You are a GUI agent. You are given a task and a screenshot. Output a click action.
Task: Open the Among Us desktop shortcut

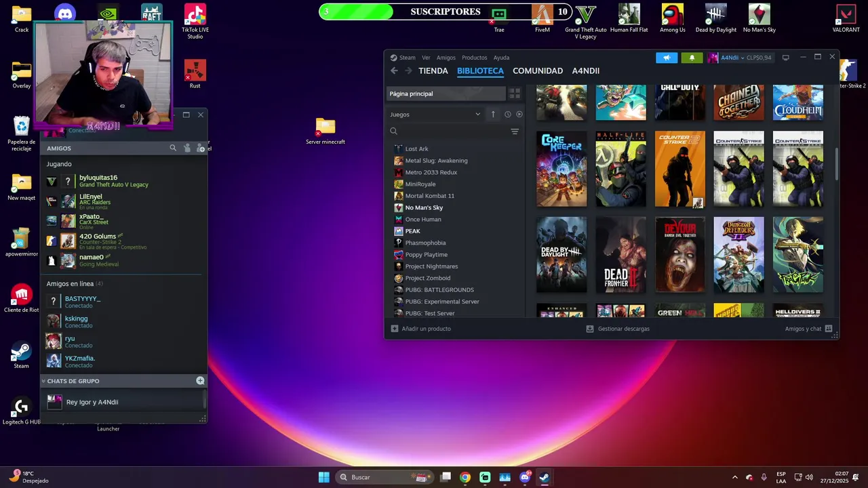673,18
